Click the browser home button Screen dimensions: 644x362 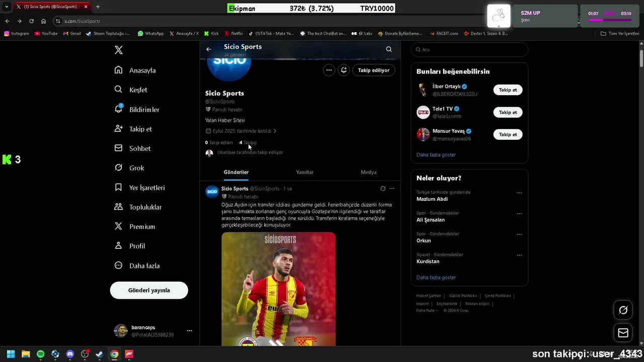(43, 21)
